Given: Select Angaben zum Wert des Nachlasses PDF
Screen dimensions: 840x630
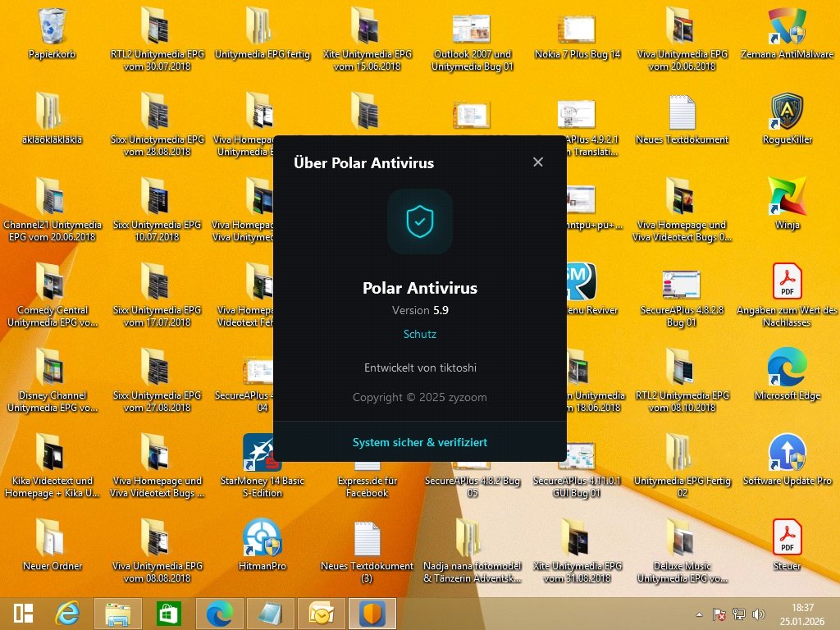Looking at the screenshot, I should click(x=787, y=294).
